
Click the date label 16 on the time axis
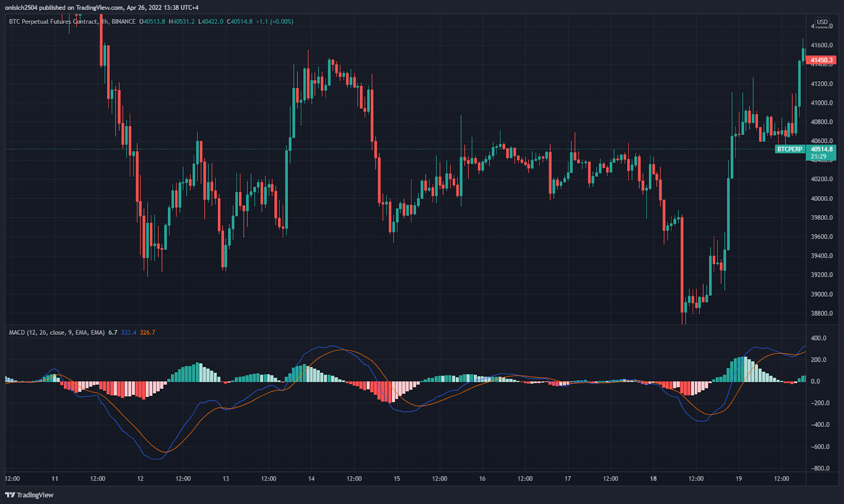click(x=482, y=479)
